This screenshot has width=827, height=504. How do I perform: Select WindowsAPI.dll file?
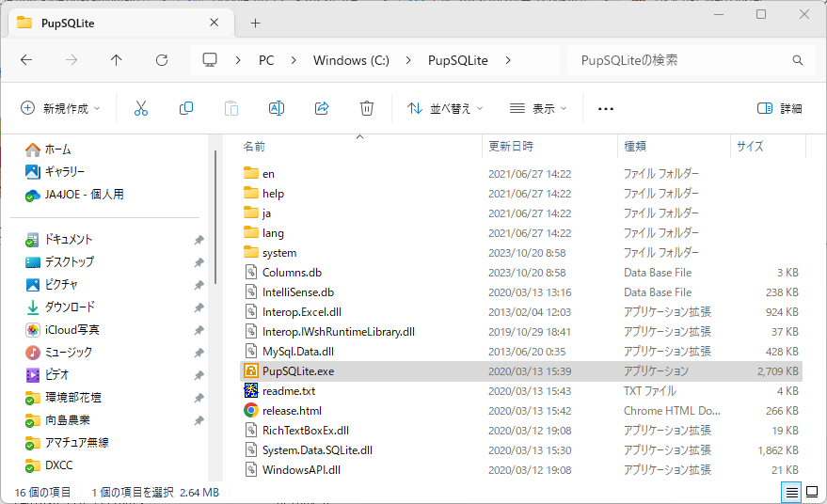pyautogui.click(x=521, y=470)
